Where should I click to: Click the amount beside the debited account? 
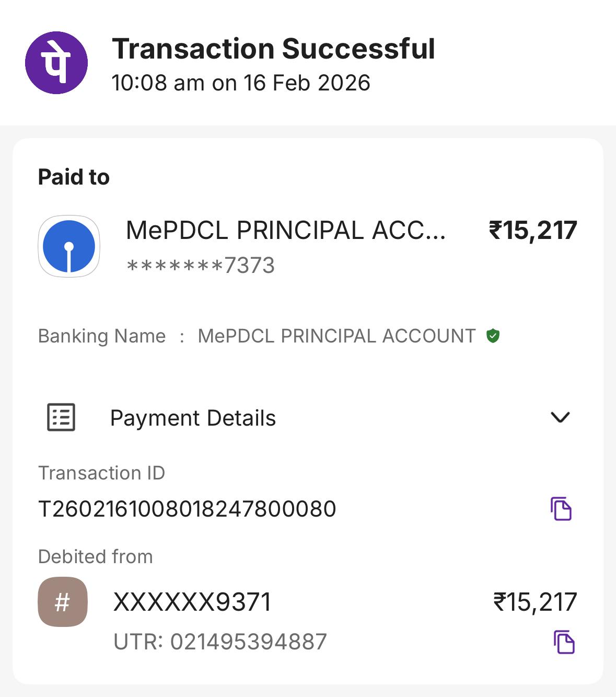pos(535,602)
